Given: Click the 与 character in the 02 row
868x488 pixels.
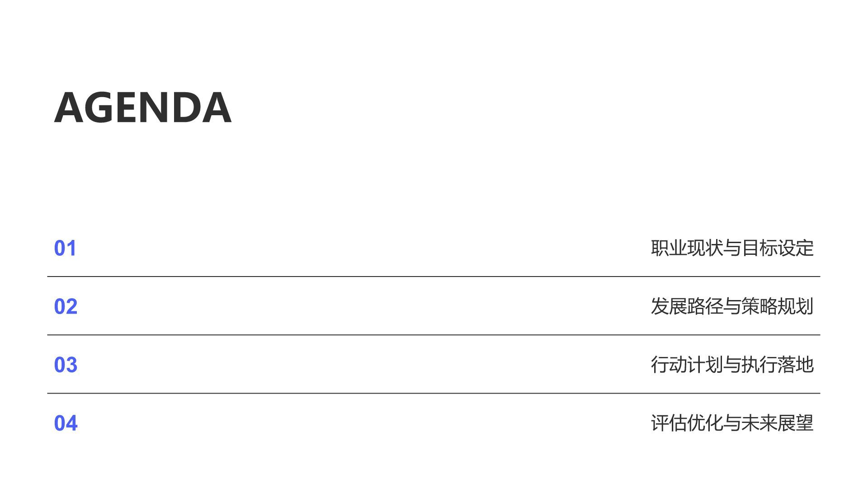Looking at the screenshot, I should (x=732, y=306).
